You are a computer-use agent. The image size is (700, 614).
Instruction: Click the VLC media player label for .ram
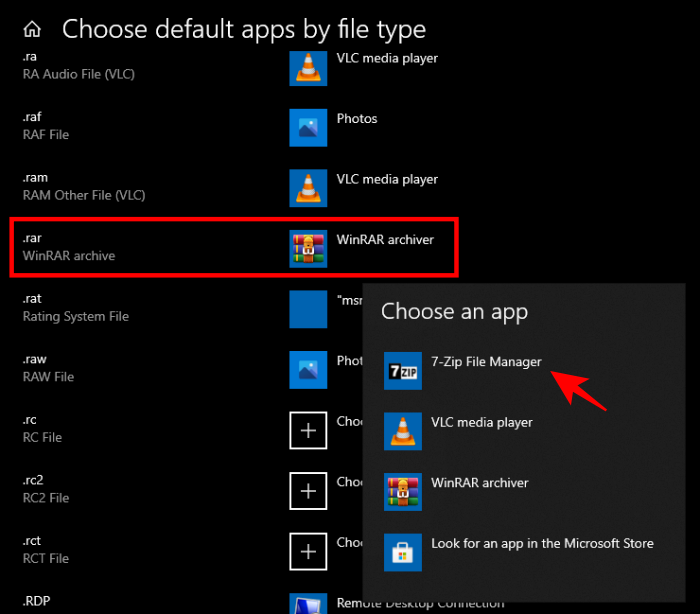tap(387, 180)
